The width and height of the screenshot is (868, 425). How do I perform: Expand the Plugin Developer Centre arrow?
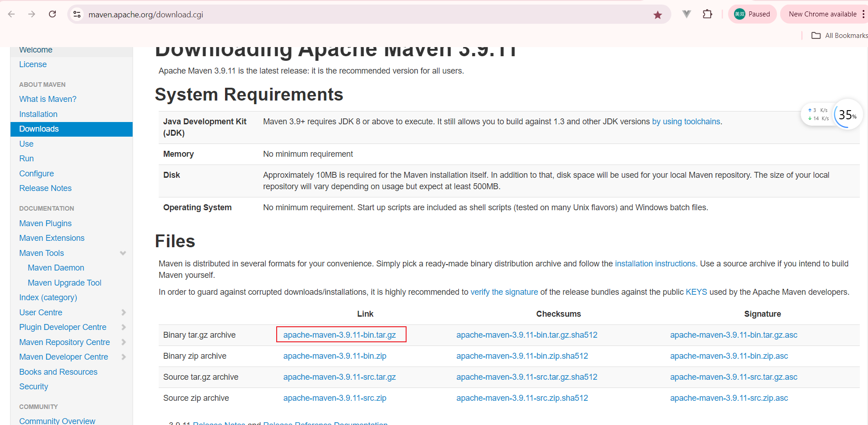[x=123, y=327]
